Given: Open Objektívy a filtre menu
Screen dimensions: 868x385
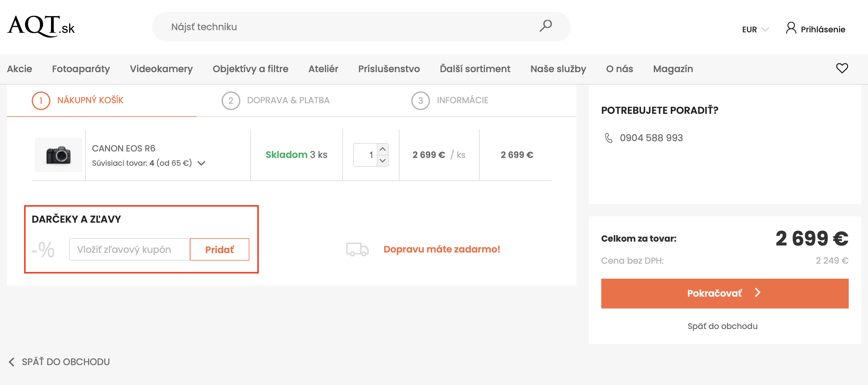Looking at the screenshot, I should pyautogui.click(x=250, y=69).
